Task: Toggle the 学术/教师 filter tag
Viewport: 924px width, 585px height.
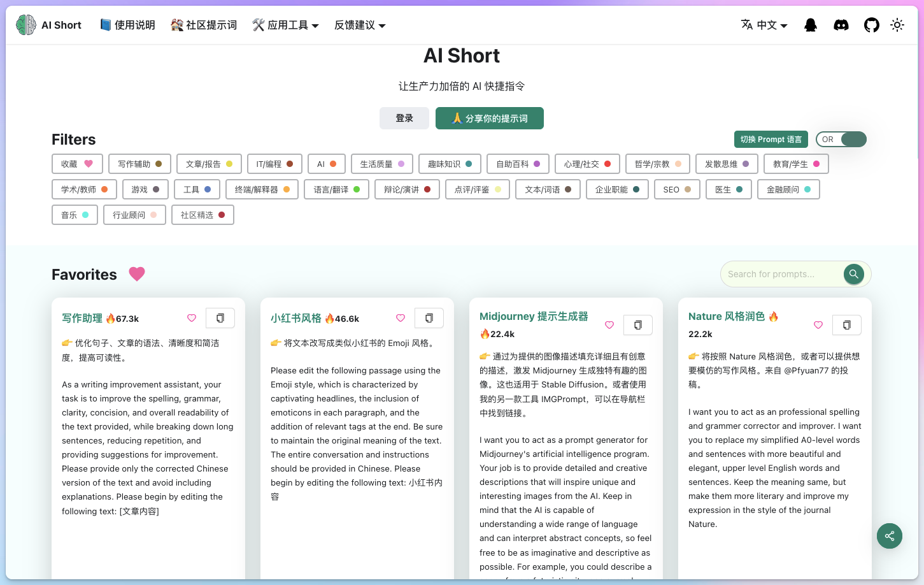Action: coord(84,189)
